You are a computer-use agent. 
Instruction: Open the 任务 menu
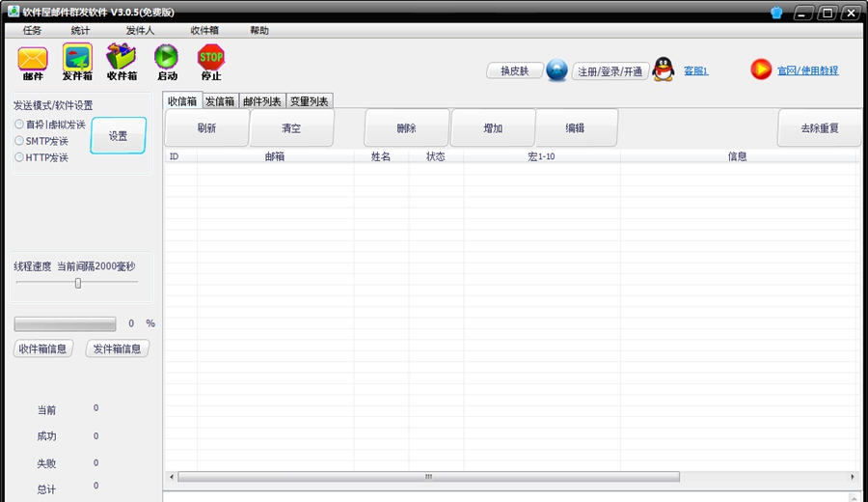coord(32,30)
